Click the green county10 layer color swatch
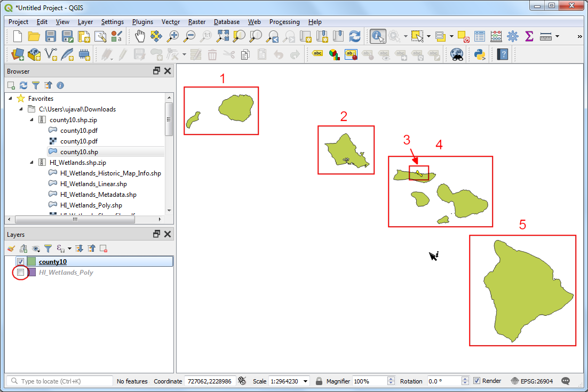 pyautogui.click(x=32, y=261)
